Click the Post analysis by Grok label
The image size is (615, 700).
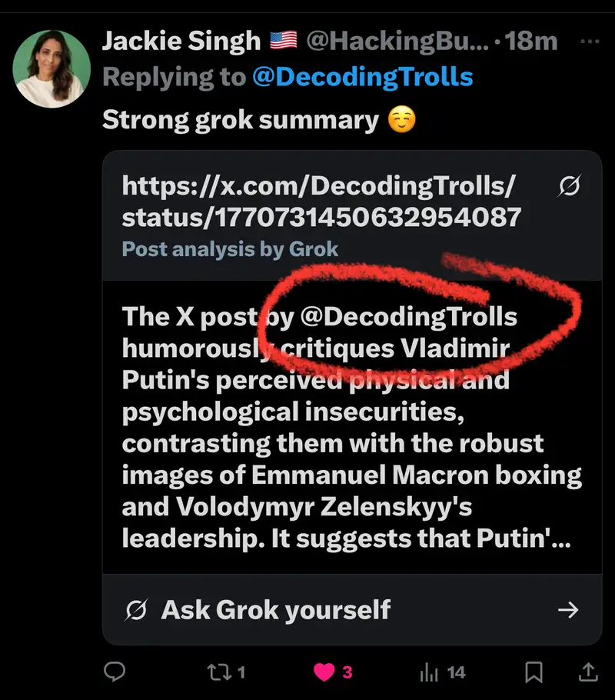230,248
